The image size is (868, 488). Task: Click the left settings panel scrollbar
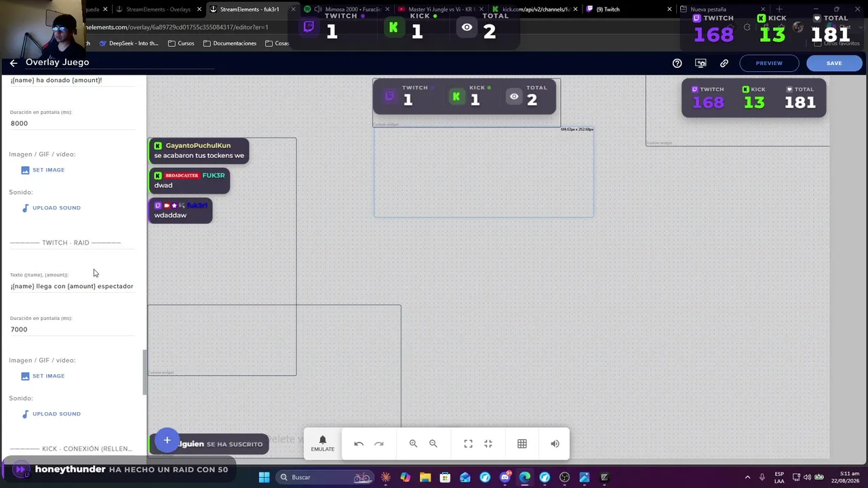[x=144, y=372]
